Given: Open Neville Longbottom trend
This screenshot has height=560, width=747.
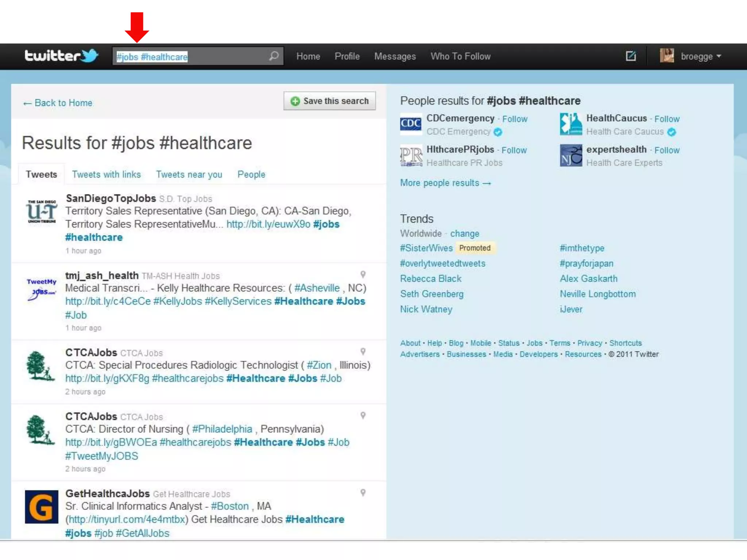Looking at the screenshot, I should coord(598,294).
